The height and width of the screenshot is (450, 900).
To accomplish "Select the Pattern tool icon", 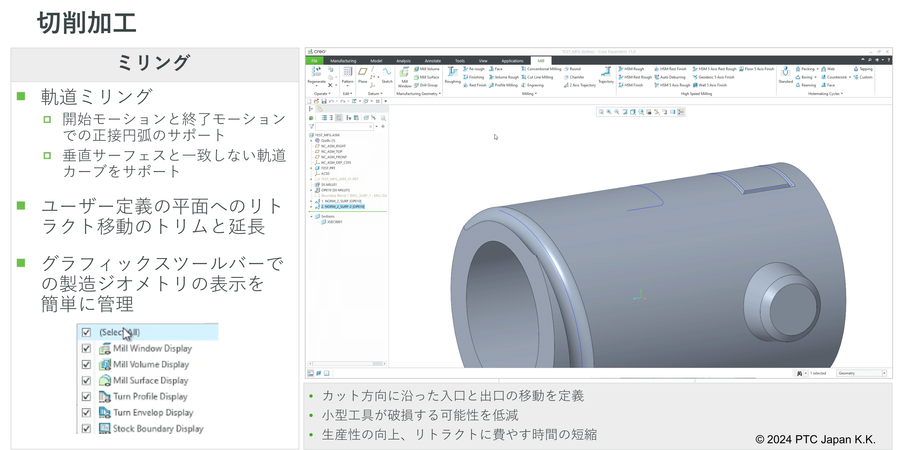I will (x=347, y=74).
